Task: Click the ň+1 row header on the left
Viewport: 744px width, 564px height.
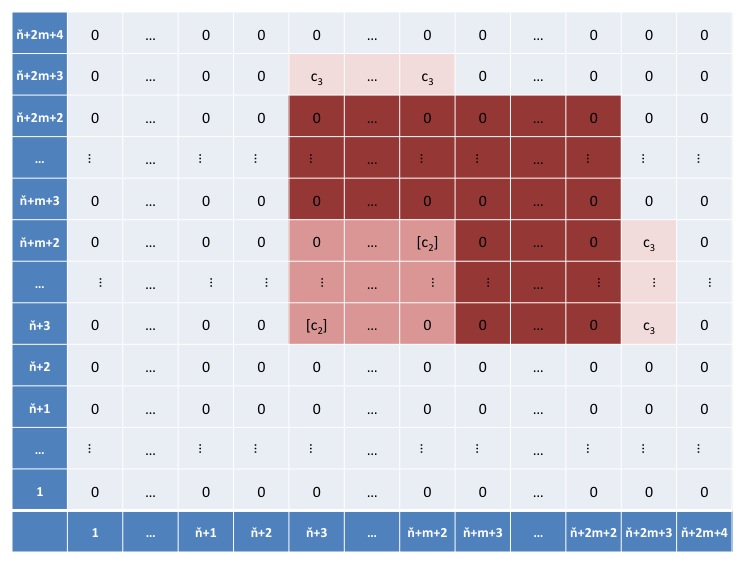Action: coord(39,408)
